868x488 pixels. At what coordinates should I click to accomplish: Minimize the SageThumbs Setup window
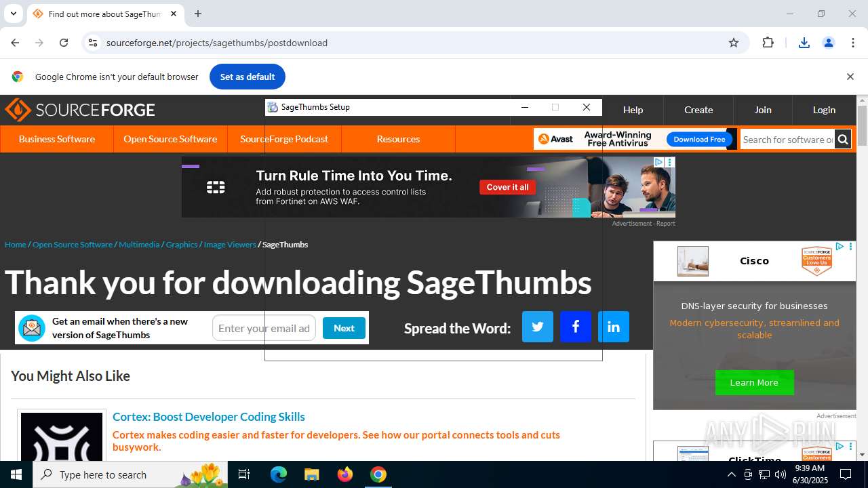[524, 107]
